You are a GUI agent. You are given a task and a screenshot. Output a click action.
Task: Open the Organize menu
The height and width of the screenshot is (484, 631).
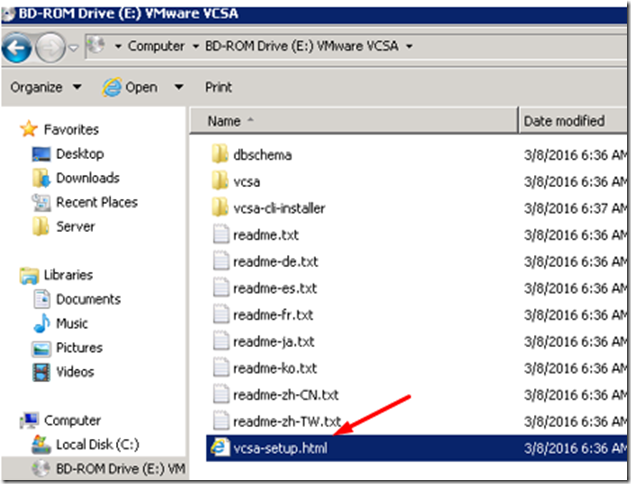click(x=46, y=87)
